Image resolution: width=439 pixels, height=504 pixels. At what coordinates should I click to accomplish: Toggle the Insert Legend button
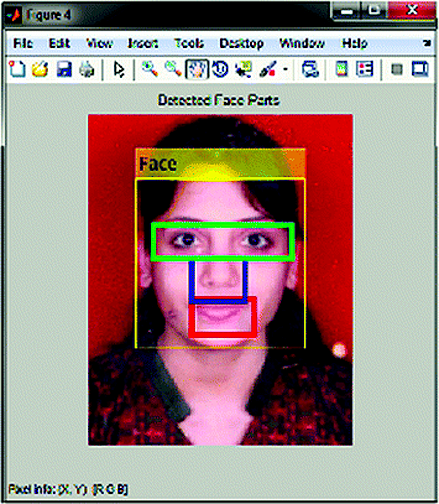click(364, 70)
